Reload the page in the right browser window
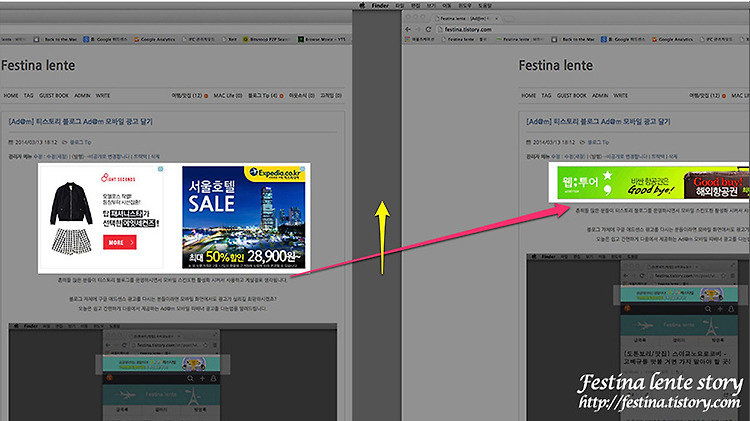750x421 pixels. click(x=429, y=29)
